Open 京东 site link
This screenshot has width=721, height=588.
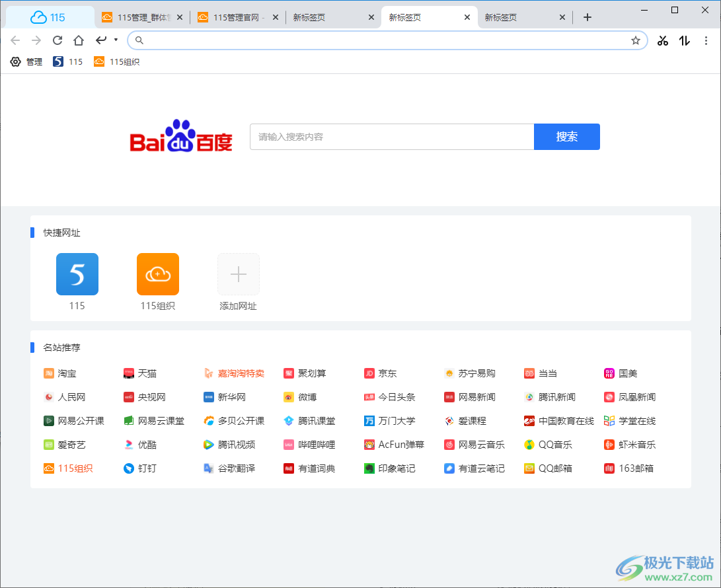point(380,373)
